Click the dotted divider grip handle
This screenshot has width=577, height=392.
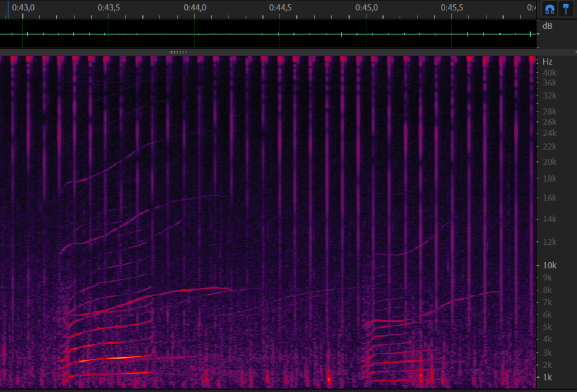[178, 52]
